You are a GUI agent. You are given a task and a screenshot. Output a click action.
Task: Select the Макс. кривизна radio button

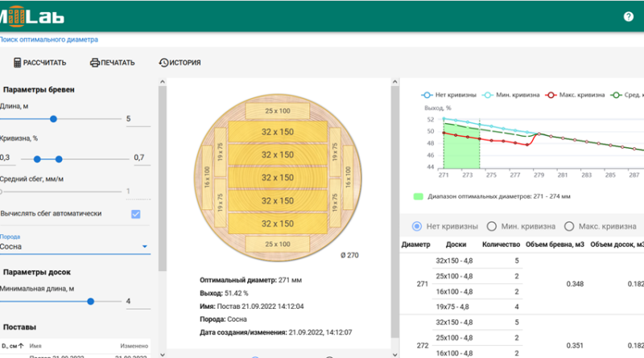569,226
